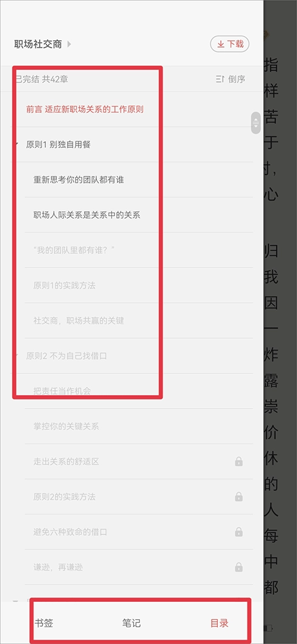Open chapter 前言 适应新职场关系的工作原则

85,109
